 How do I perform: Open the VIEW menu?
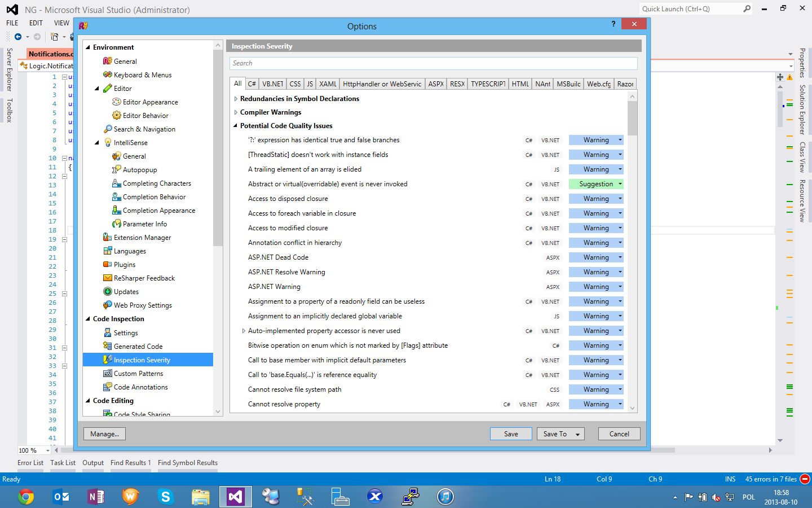tap(61, 23)
